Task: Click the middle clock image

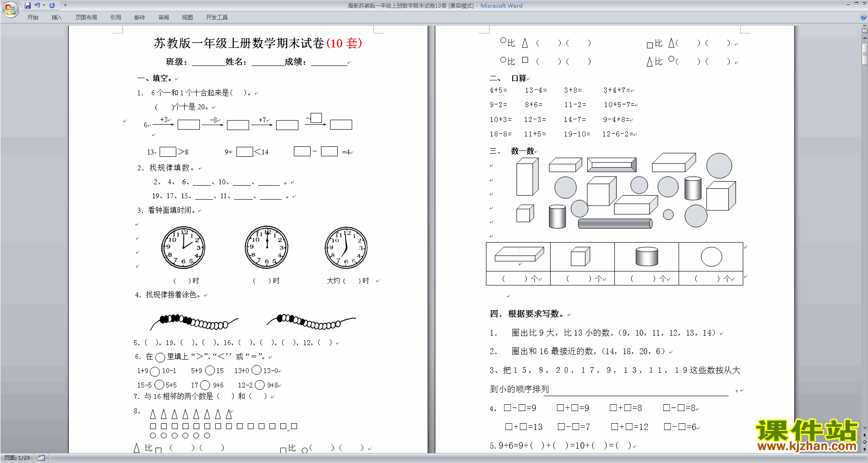Action: [266, 248]
